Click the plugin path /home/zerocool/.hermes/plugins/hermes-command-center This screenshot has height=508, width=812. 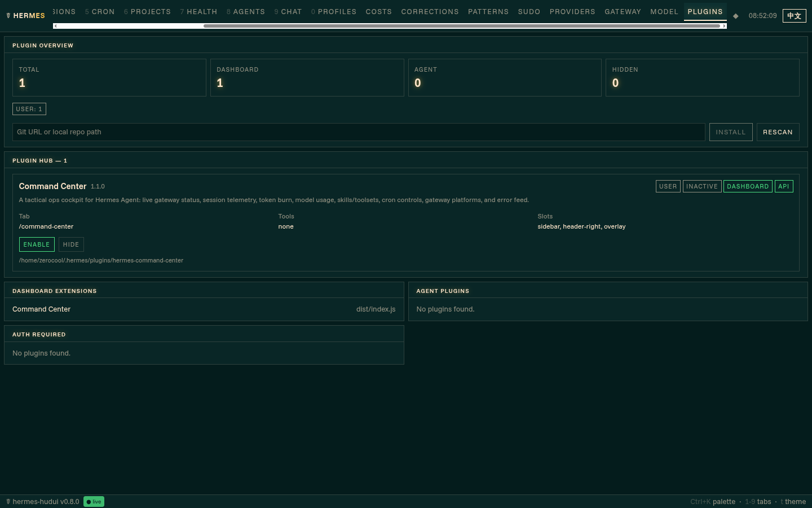(101, 260)
